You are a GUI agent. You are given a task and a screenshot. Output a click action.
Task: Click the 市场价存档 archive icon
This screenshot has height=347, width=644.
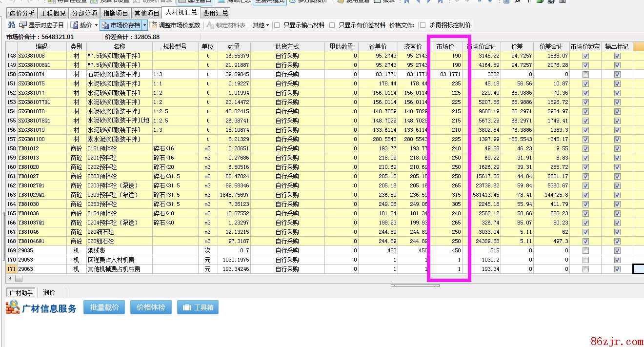point(105,25)
